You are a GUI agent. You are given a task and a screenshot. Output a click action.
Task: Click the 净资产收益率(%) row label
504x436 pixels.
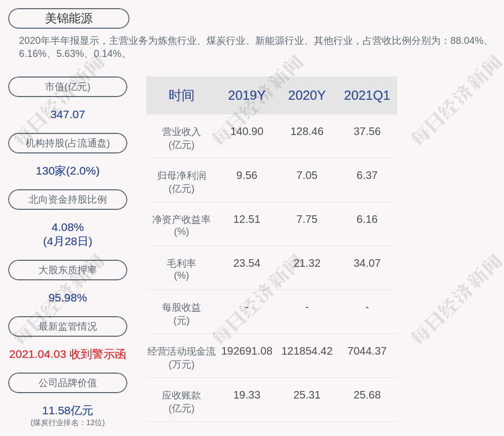point(181,226)
